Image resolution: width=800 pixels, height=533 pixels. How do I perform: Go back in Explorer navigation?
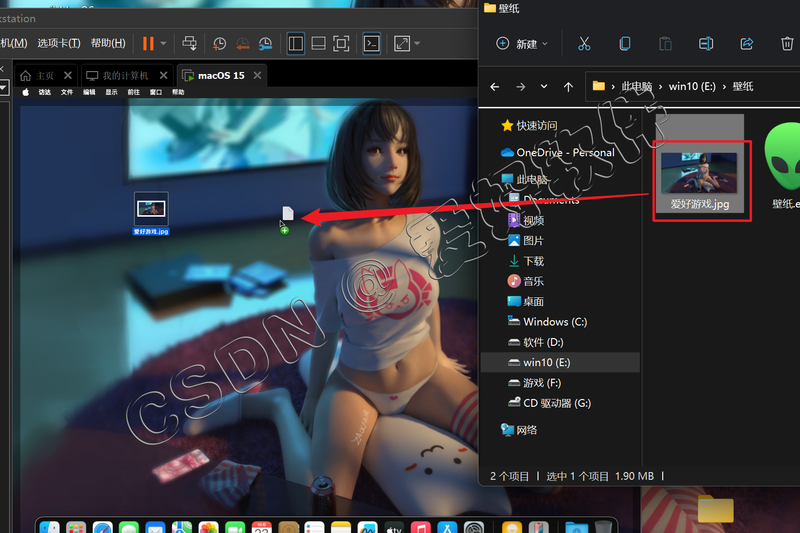click(x=495, y=87)
